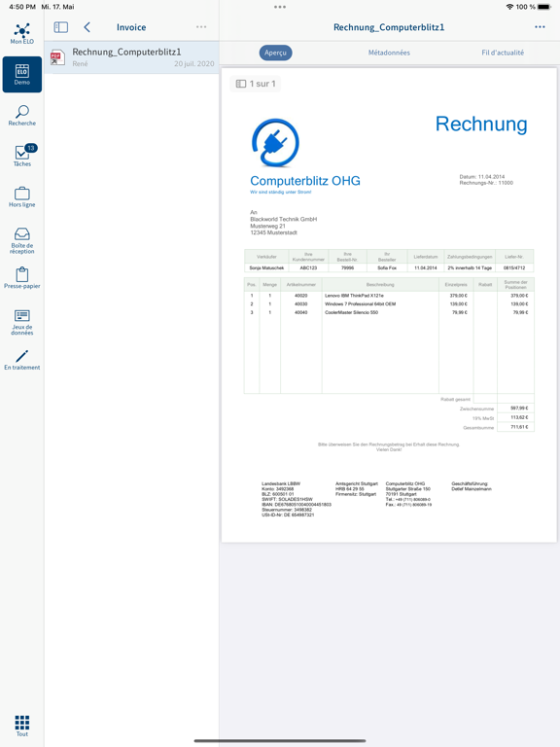Click PDF icon of Rechnung_Computerblitz1
The image size is (560, 747).
[x=57, y=57]
